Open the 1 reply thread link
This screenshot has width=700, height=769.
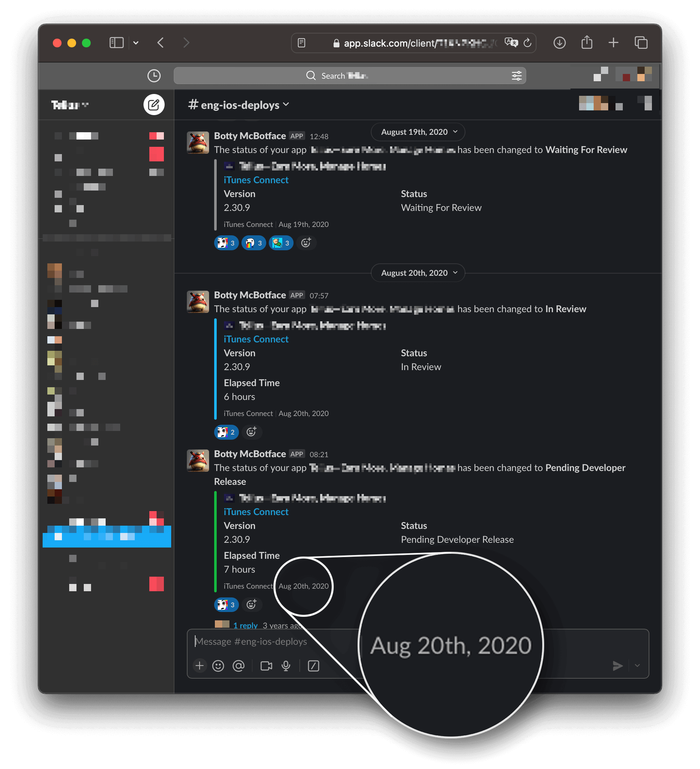(245, 625)
